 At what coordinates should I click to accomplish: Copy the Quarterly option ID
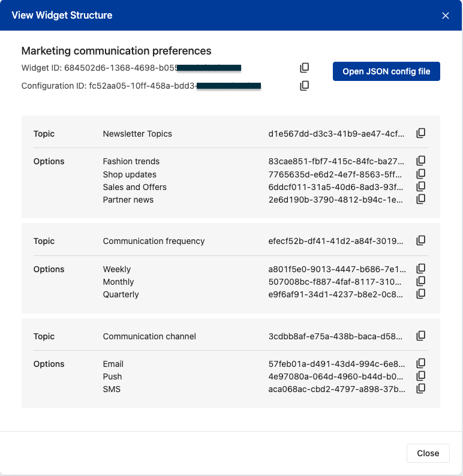[421, 294]
